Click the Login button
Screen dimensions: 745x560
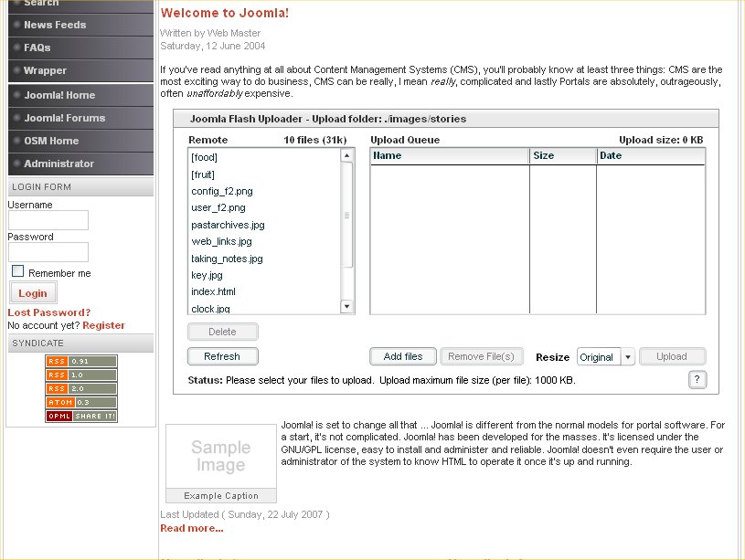click(33, 293)
